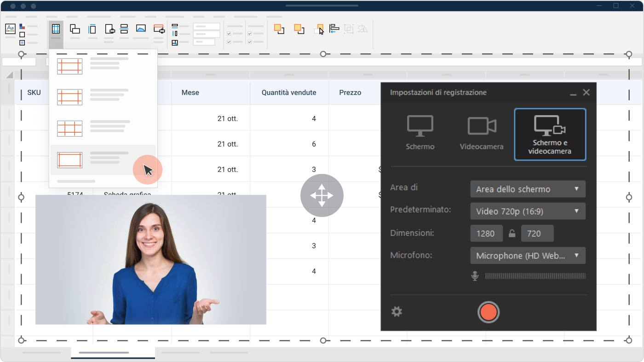Screen dimensions: 644x362
Task: Click the bring-forward orange square icon
Action: 279,29
